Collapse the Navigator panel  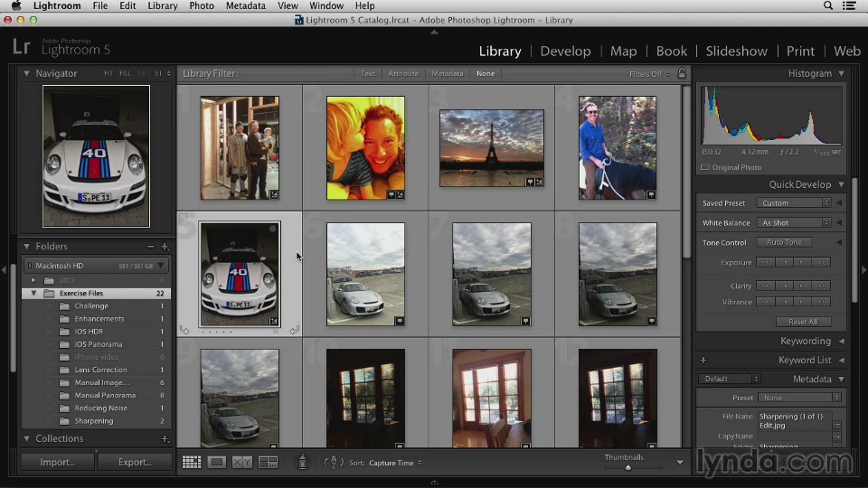click(x=26, y=73)
